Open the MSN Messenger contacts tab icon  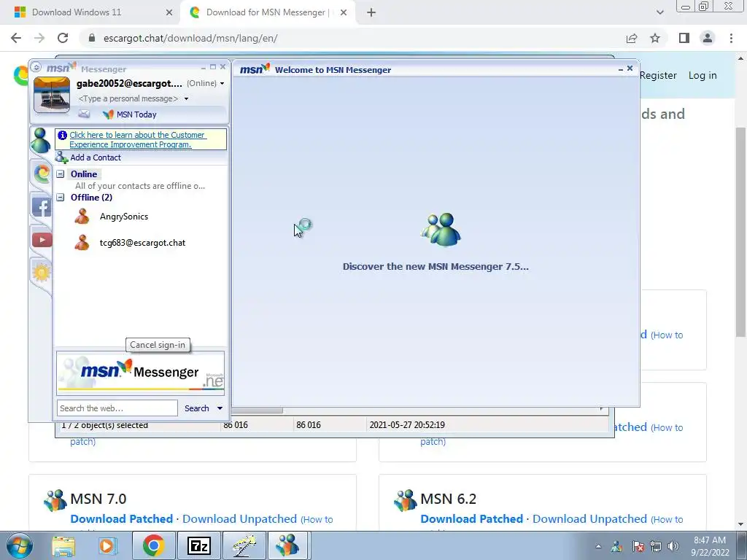tap(41, 140)
